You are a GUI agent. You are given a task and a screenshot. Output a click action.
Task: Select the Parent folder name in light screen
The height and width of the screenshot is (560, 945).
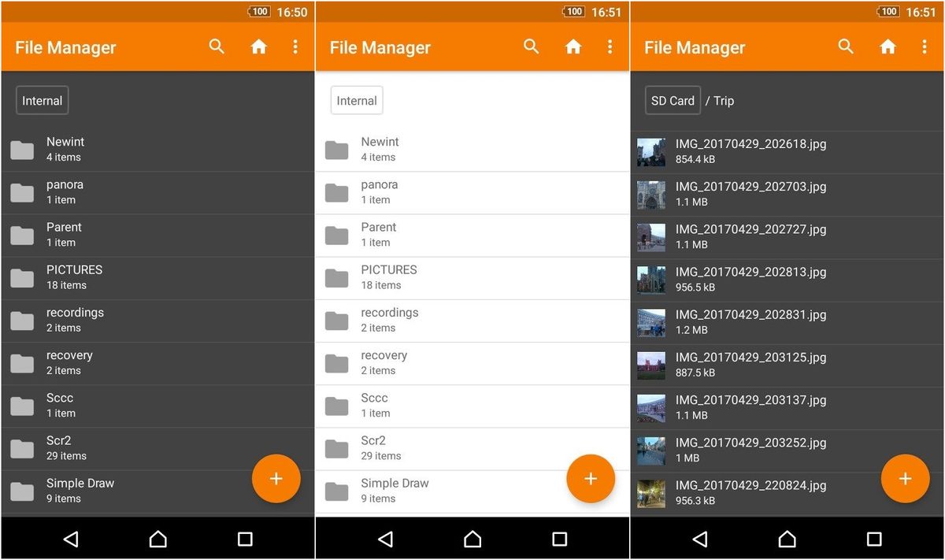click(379, 227)
